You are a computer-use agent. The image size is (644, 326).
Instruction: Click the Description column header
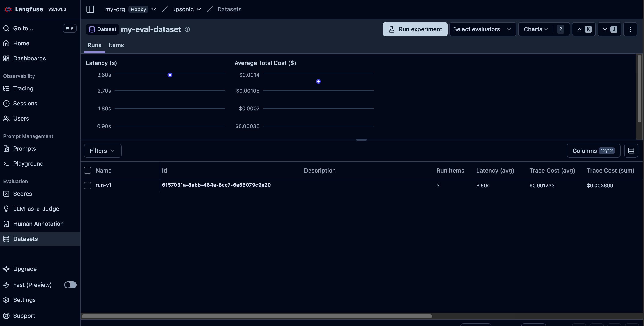point(320,170)
